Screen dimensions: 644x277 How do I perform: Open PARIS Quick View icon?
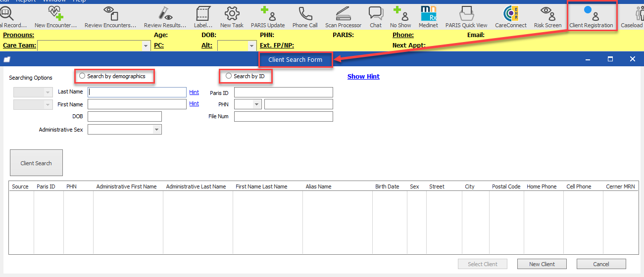tap(466, 16)
